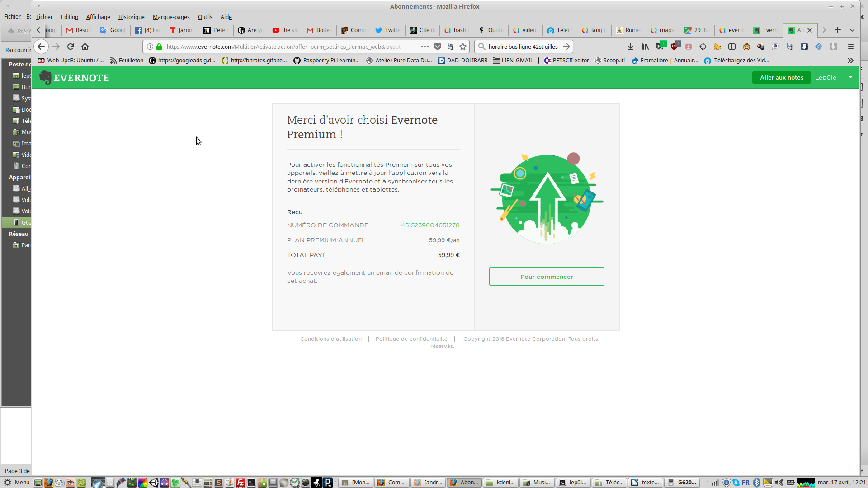The width and height of the screenshot is (868, 488).
Task: Show site identity info padlock
Action: click(159, 47)
